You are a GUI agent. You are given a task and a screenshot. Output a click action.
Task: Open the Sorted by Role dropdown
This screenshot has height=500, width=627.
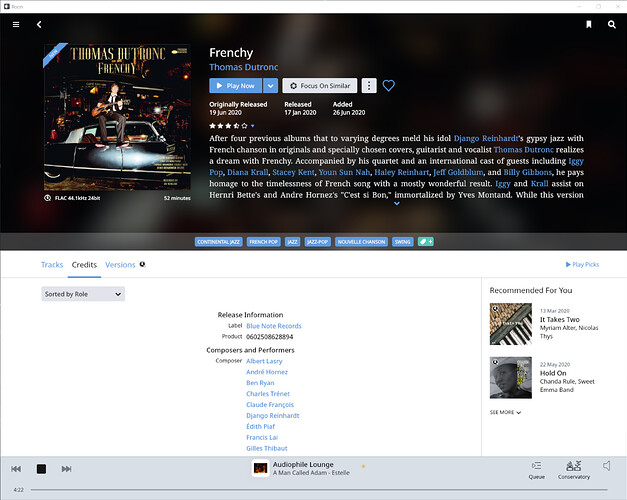pos(83,294)
